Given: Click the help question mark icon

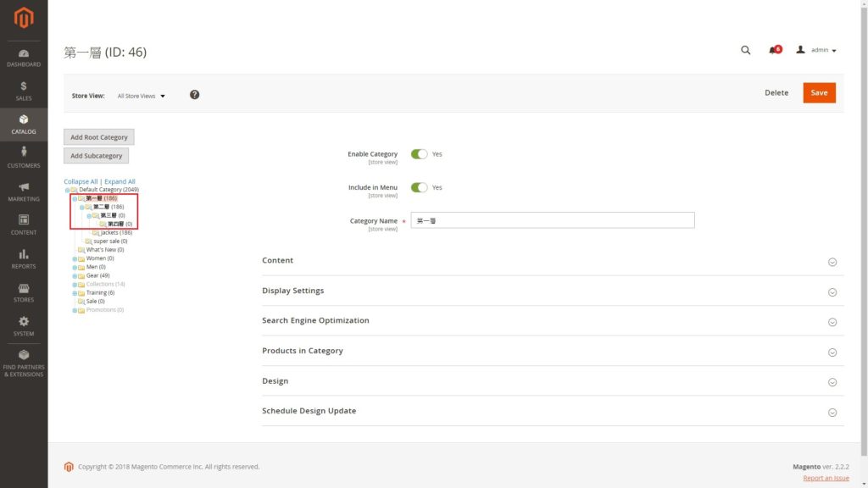Looking at the screenshot, I should tap(194, 95).
